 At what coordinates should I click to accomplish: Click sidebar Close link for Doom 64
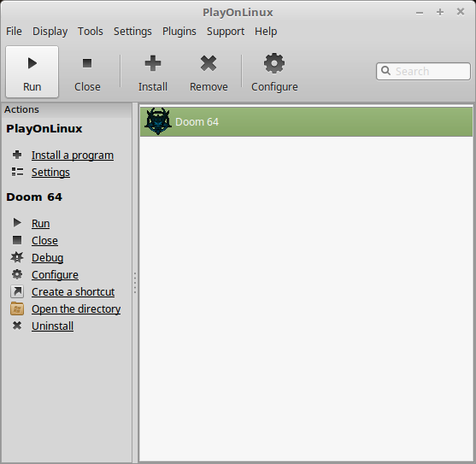tap(44, 240)
